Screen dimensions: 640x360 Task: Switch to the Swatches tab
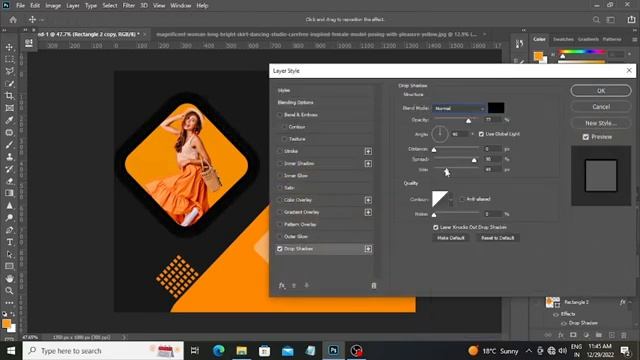coord(563,39)
